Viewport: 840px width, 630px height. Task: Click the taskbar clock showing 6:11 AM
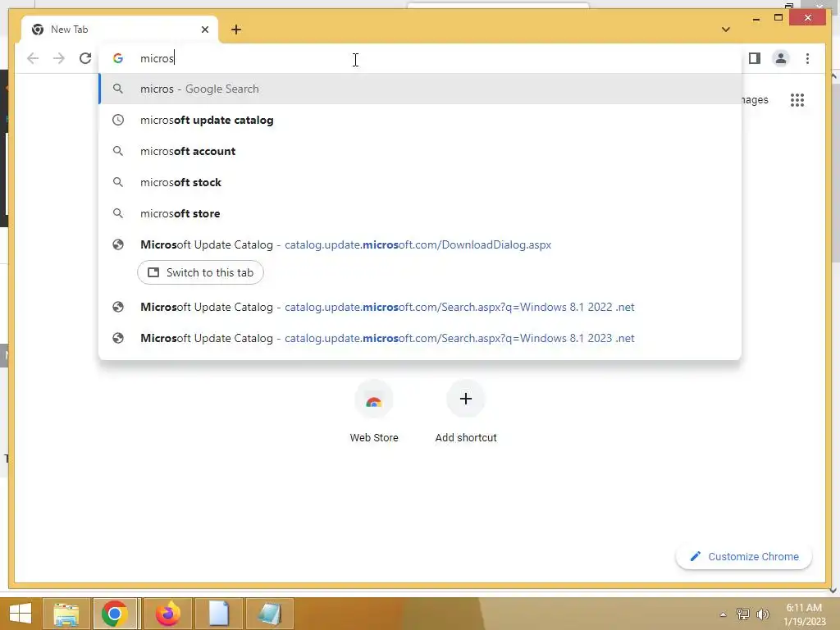[804, 614]
